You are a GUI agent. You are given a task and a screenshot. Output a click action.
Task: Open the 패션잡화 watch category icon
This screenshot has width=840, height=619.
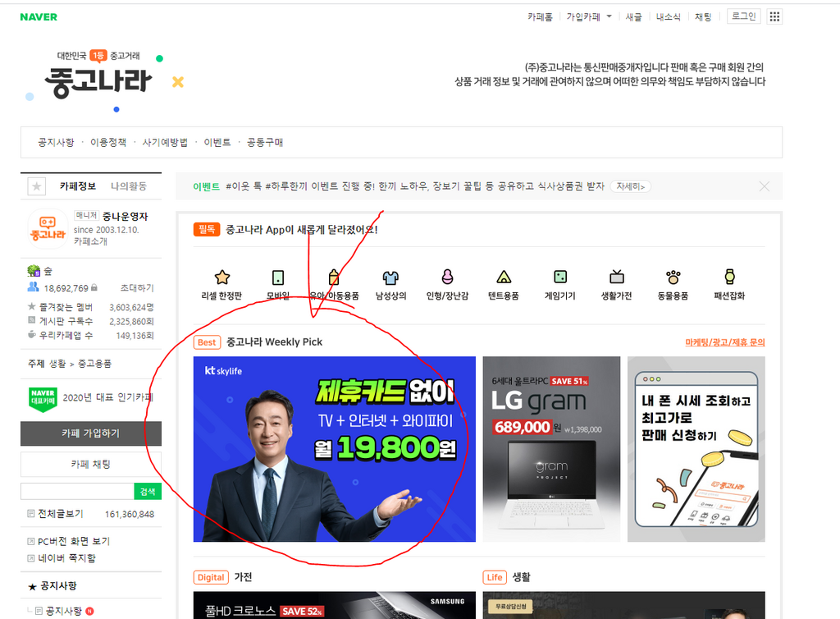click(729, 277)
